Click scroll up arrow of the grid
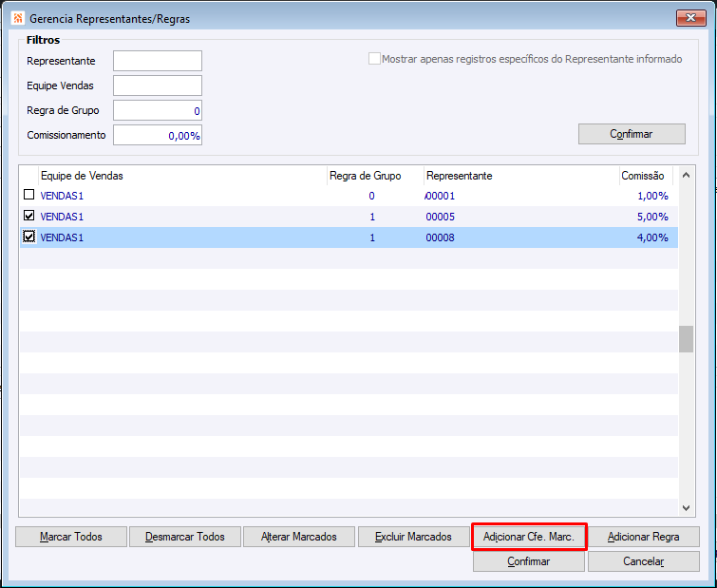717x588 pixels. [686, 175]
